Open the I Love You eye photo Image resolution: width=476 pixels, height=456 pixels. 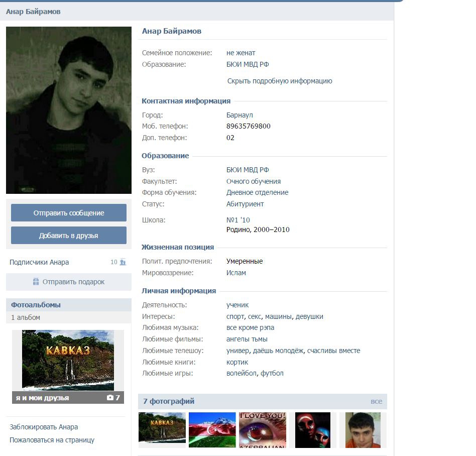point(263,429)
